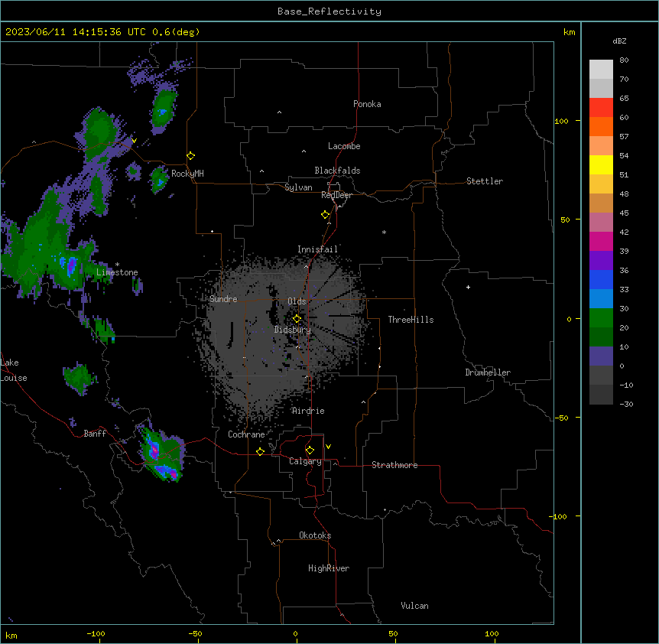Pick the blue 36-33 dBZ legend swatch

[601, 279]
